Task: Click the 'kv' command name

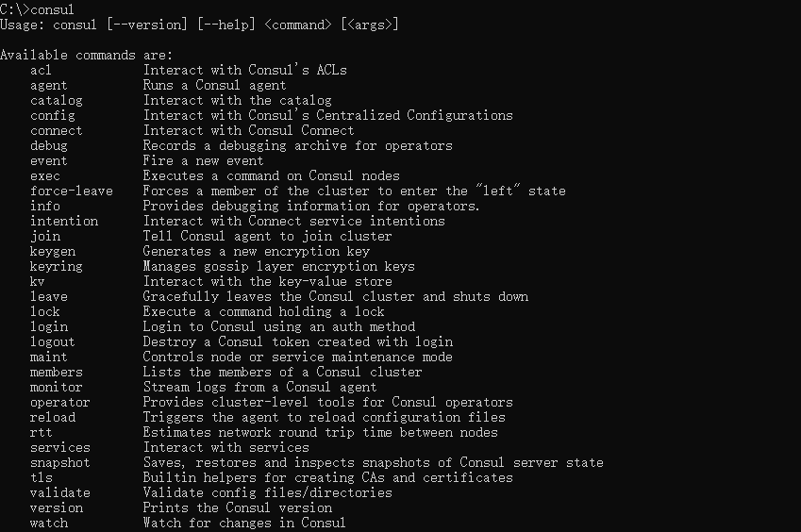Action: 37,281
